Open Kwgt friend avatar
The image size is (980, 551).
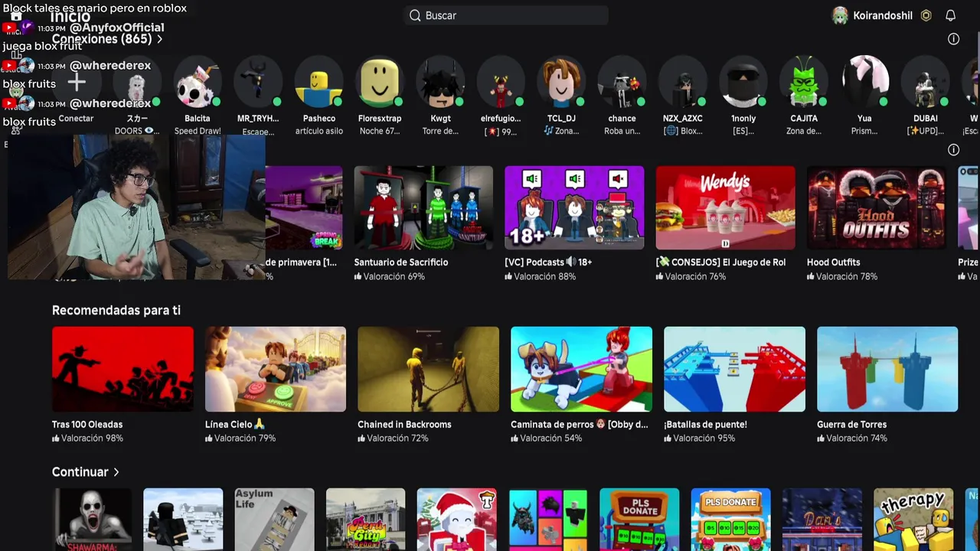440,81
